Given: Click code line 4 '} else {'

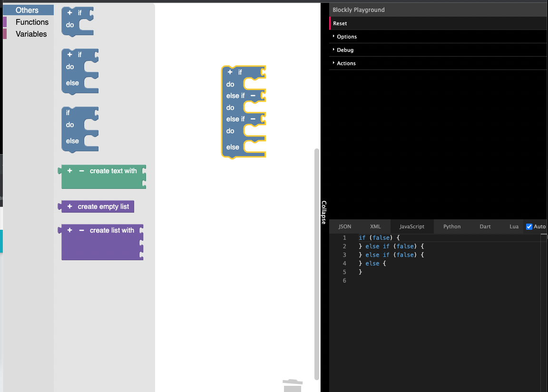Looking at the screenshot, I should pyautogui.click(x=372, y=264).
